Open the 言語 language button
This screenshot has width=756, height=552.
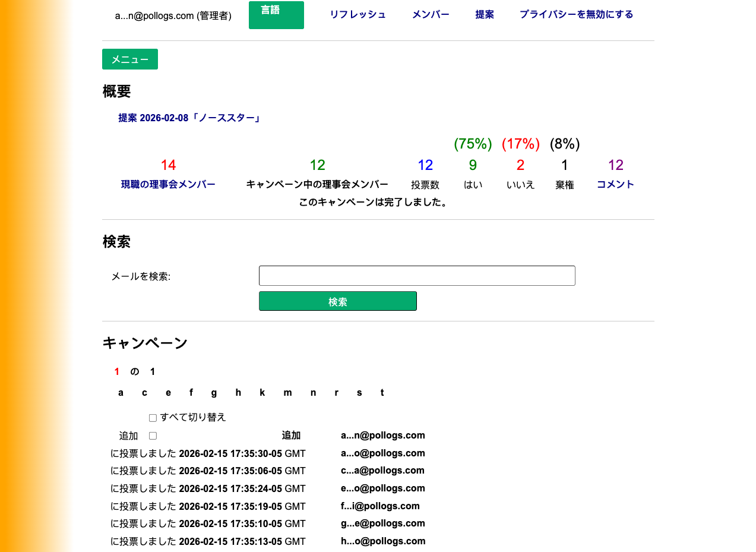point(276,14)
